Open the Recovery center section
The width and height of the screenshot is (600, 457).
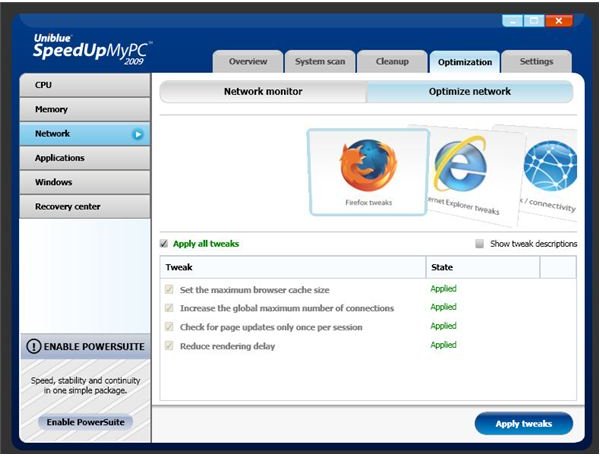pyautogui.click(x=85, y=207)
